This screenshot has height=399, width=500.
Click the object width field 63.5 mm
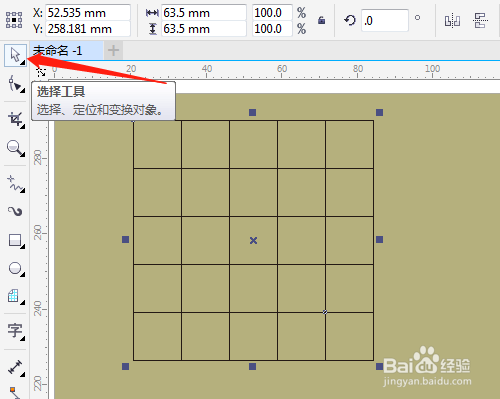click(204, 13)
